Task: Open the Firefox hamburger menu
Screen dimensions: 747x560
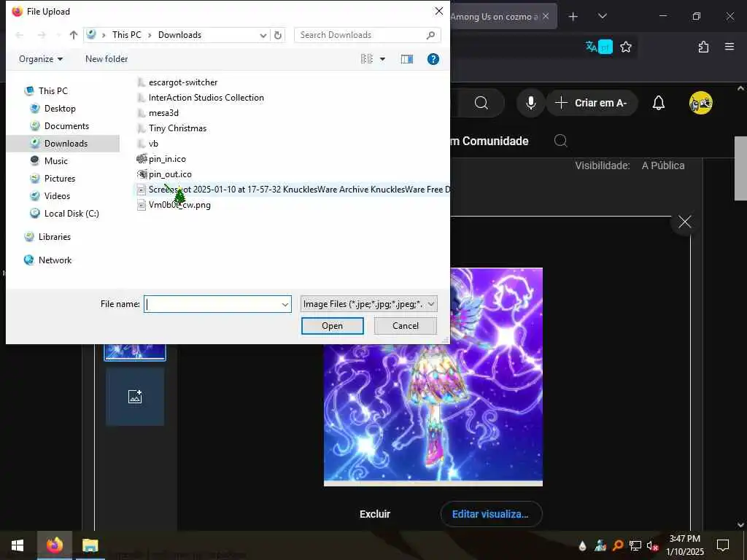Action: pyautogui.click(x=729, y=47)
